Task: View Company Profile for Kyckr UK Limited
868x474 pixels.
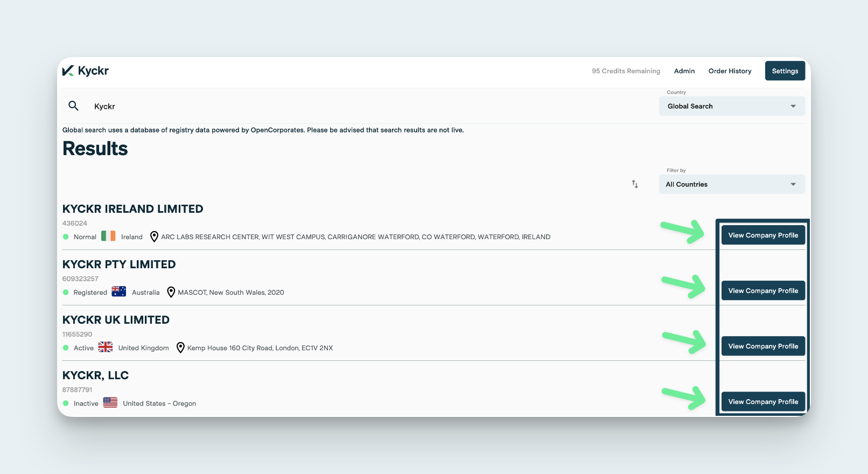Action: click(x=763, y=346)
